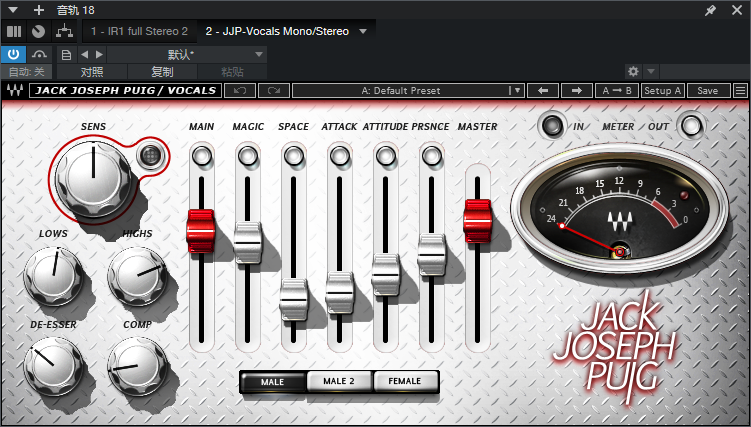Copy setup A to B
Viewport: 751px width, 427px height.
617,90
